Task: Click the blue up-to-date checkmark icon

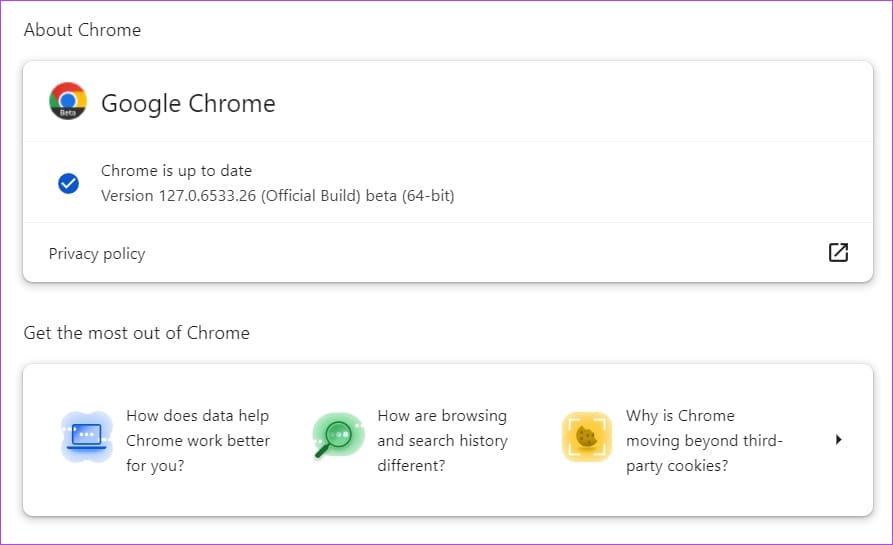Action: pos(68,183)
